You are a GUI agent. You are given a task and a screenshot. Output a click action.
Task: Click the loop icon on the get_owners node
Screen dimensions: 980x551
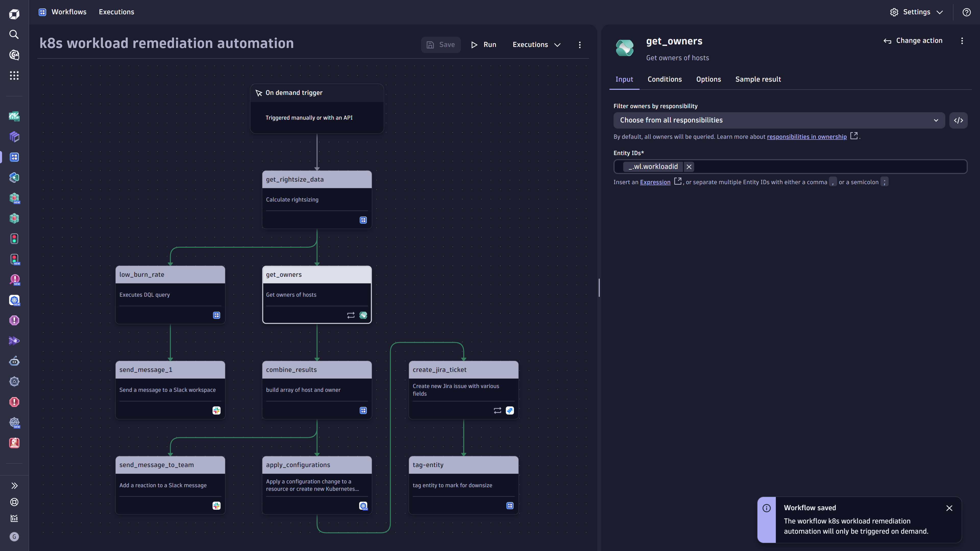(x=351, y=315)
